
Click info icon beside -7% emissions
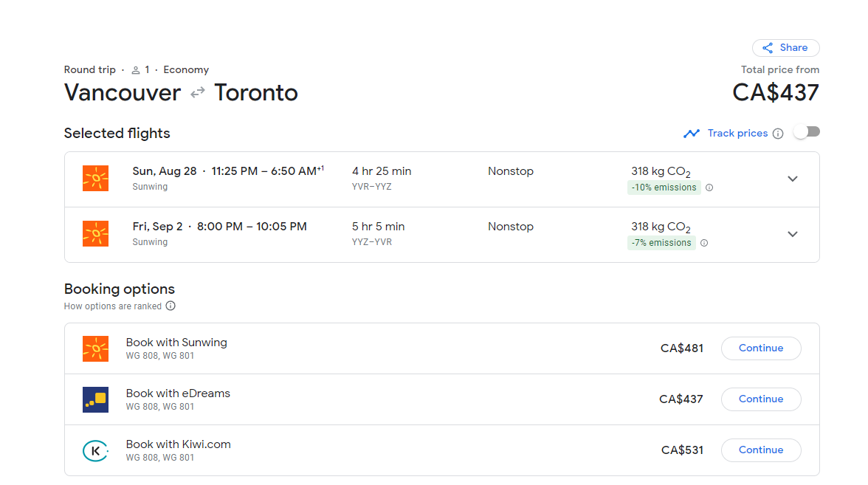(704, 243)
